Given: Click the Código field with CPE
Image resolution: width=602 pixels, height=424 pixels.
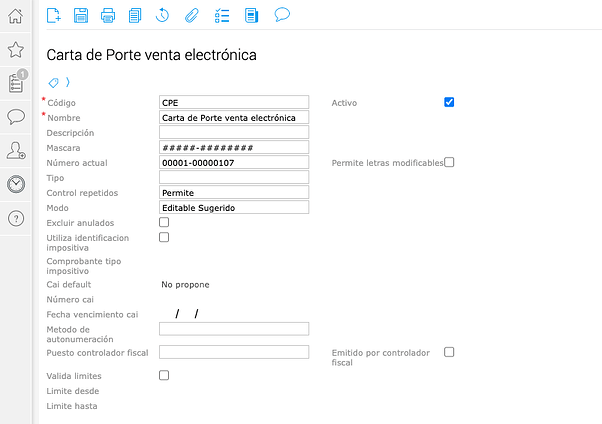Looking at the screenshot, I should tap(234, 102).
